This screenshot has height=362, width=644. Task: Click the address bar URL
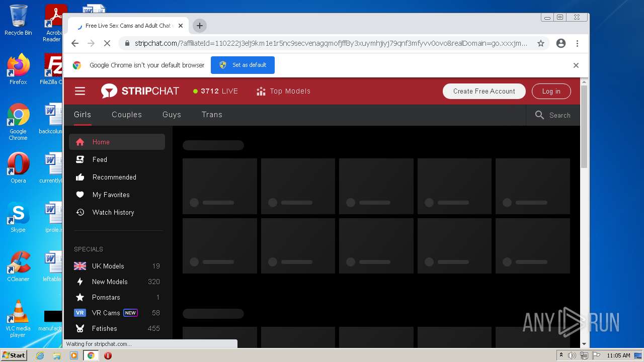pyautogui.click(x=331, y=43)
